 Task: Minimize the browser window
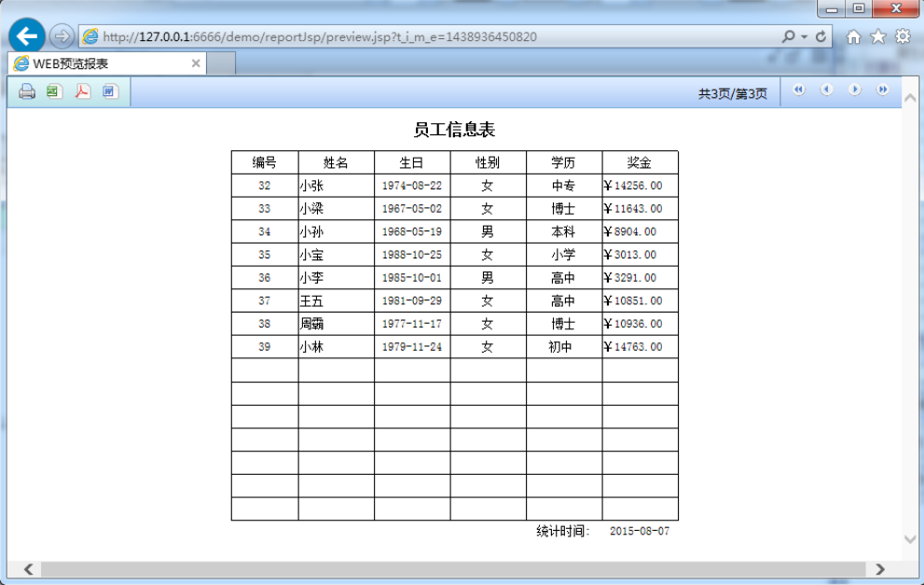832,8
